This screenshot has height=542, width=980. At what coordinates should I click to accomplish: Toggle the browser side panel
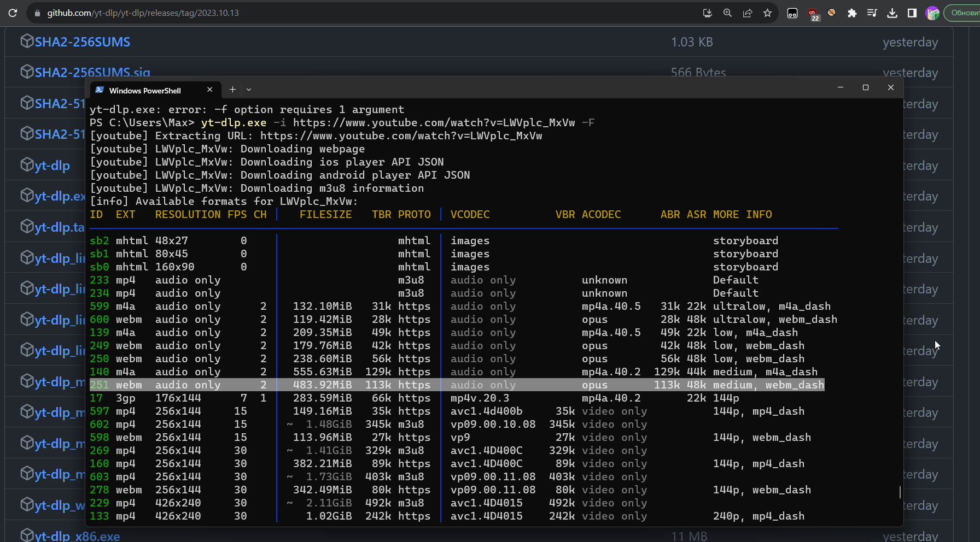click(912, 13)
